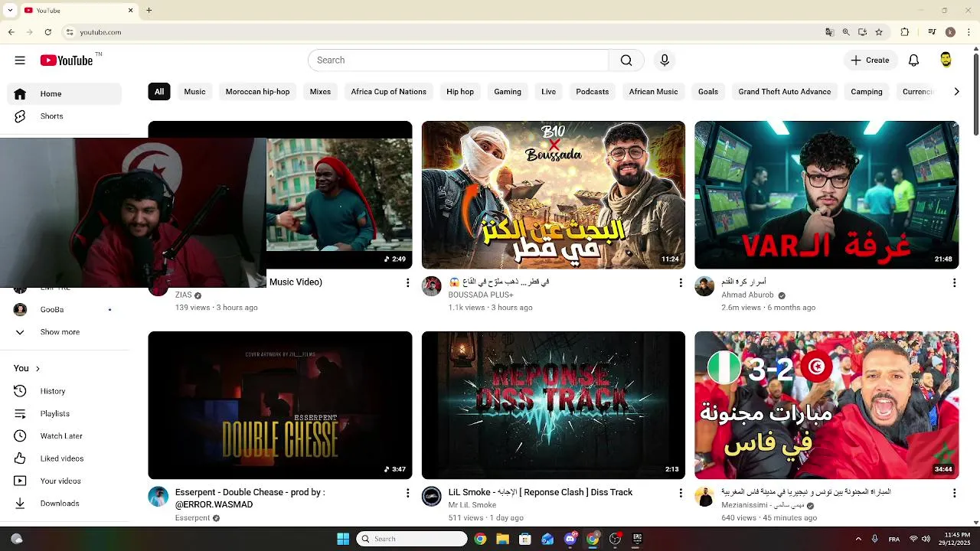Open options for the BOUSSADA PLUS+ video

(681, 283)
